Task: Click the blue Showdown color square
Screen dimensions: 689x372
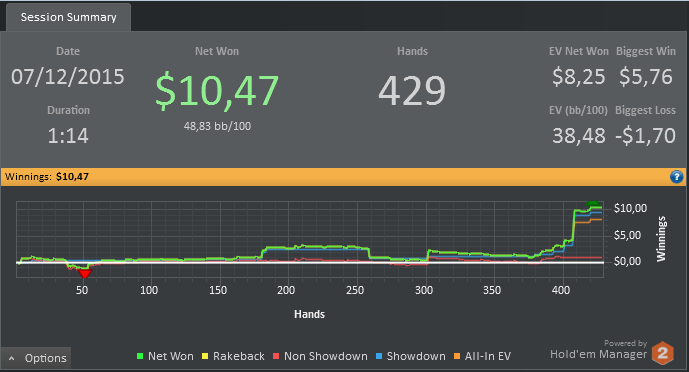Action: pyautogui.click(x=379, y=356)
